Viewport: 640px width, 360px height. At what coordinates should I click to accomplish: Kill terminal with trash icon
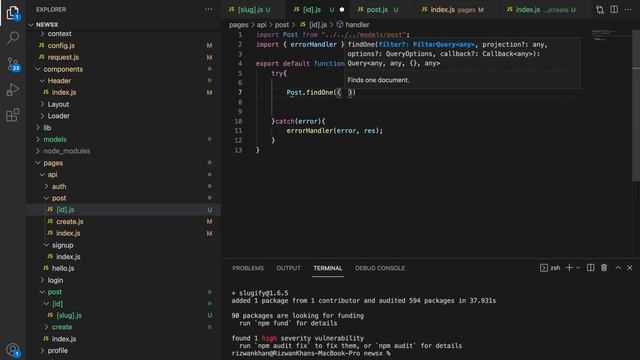(604, 268)
